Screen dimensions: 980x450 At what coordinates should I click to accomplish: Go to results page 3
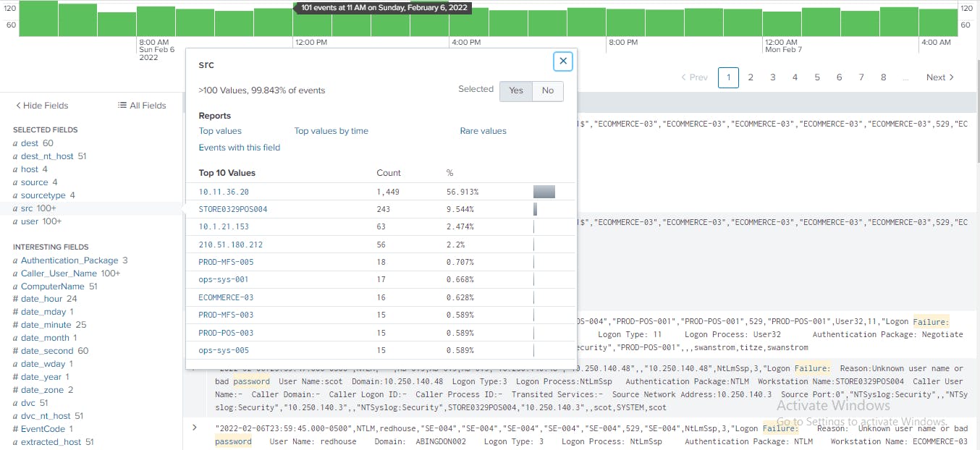pyautogui.click(x=773, y=77)
